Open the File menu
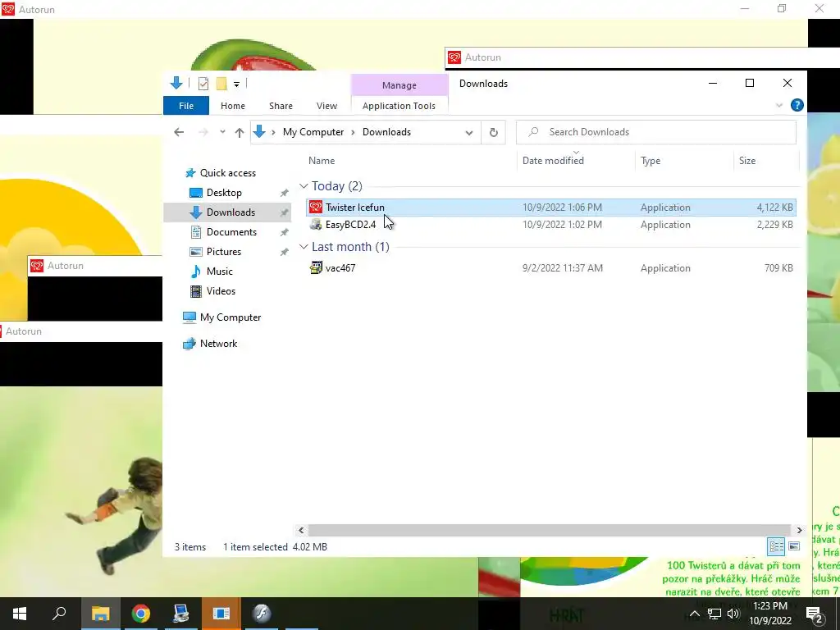 (x=186, y=106)
